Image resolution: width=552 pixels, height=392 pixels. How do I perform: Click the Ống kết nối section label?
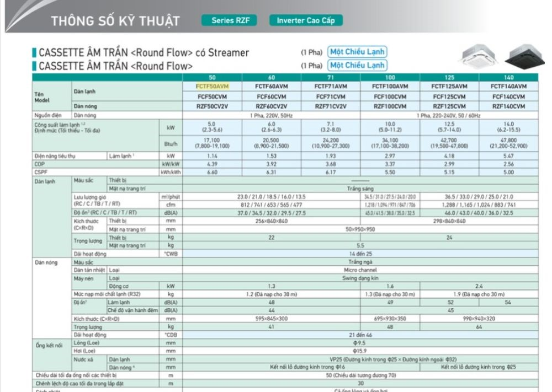48,344
